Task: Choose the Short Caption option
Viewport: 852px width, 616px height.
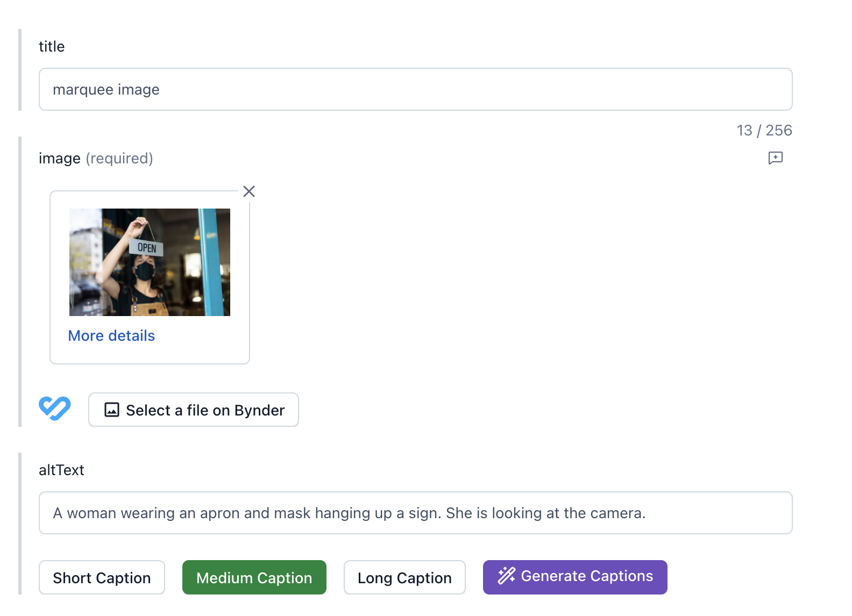Action: pyautogui.click(x=102, y=578)
